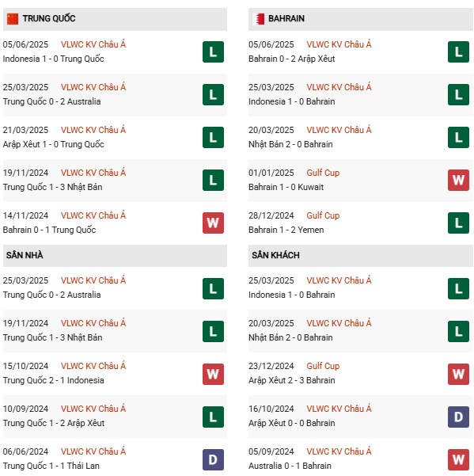Click the Nhật Bản 2-0 Bahrain result in Sân Khách
474x476 pixels.
[290, 337]
